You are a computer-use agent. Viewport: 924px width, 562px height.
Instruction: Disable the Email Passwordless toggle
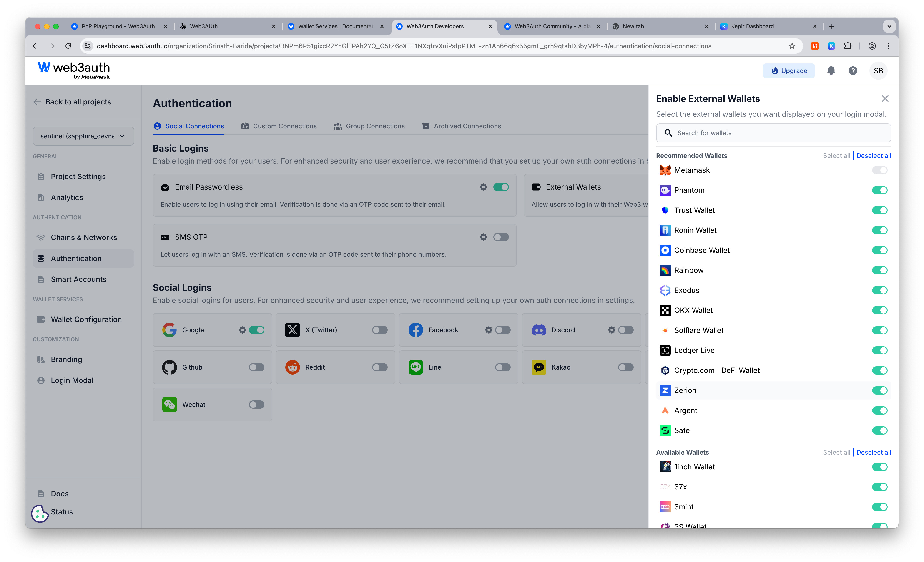pos(501,187)
